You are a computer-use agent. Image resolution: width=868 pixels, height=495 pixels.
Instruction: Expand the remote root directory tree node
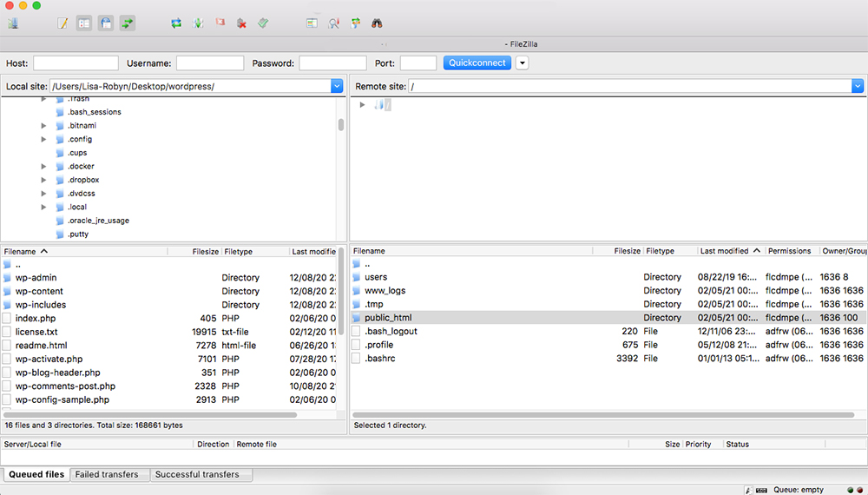click(362, 105)
